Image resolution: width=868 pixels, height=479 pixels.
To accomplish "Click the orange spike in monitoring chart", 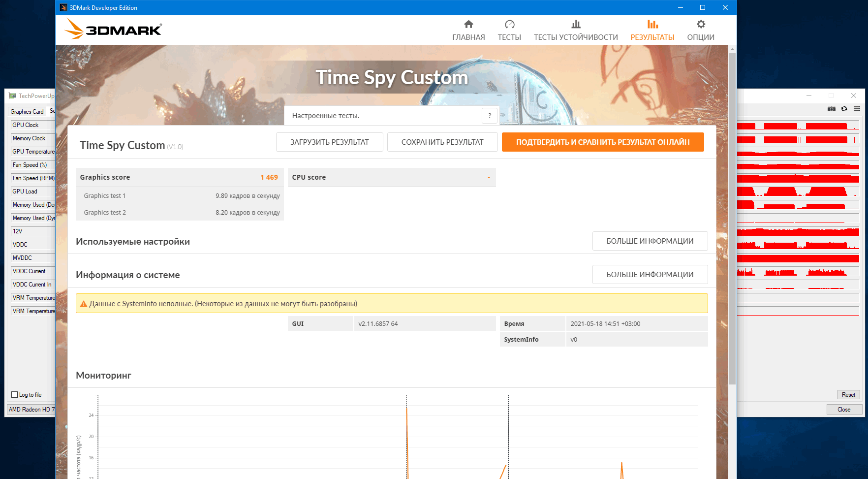I will click(407, 443).
